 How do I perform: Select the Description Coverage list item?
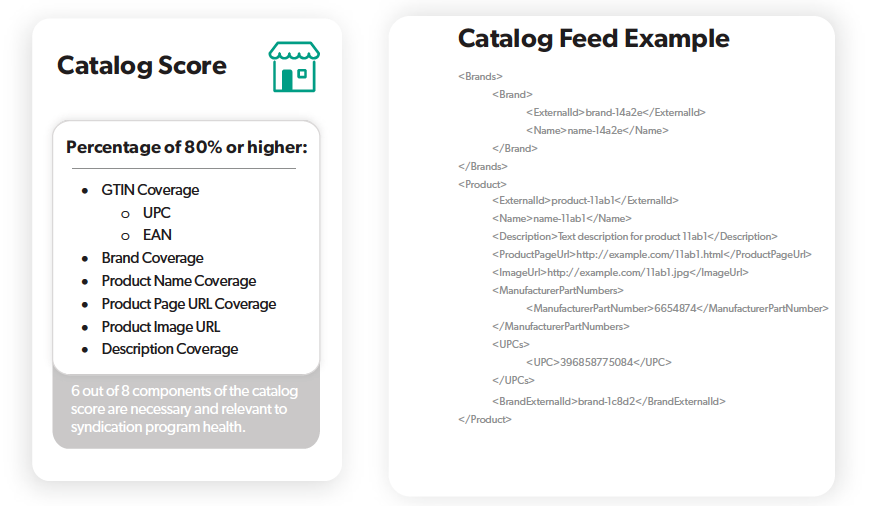tap(169, 349)
